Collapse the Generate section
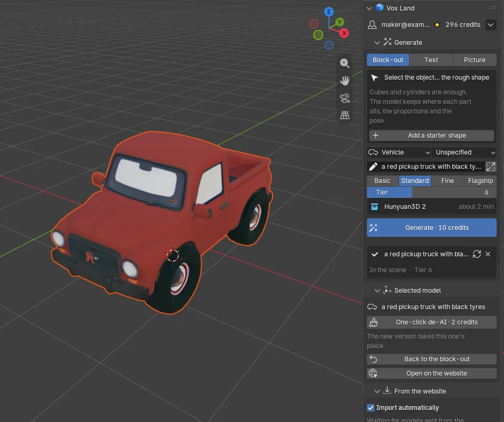Screen dimensions: 504x422 coord(377,42)
